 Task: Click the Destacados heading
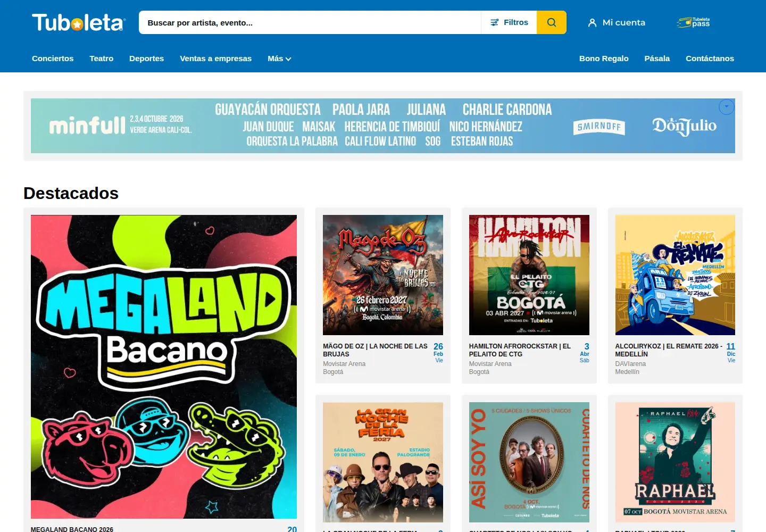(x=71, y=193)
